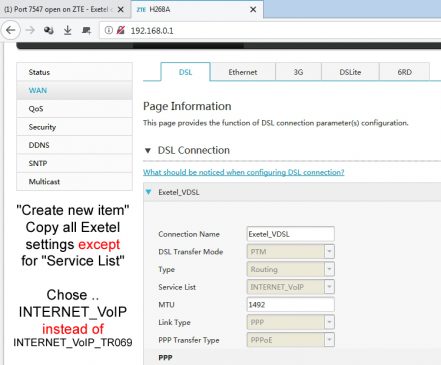441x365 pixels.
Task: Click the site information icon beside address
Action: [x=109, y=30]
